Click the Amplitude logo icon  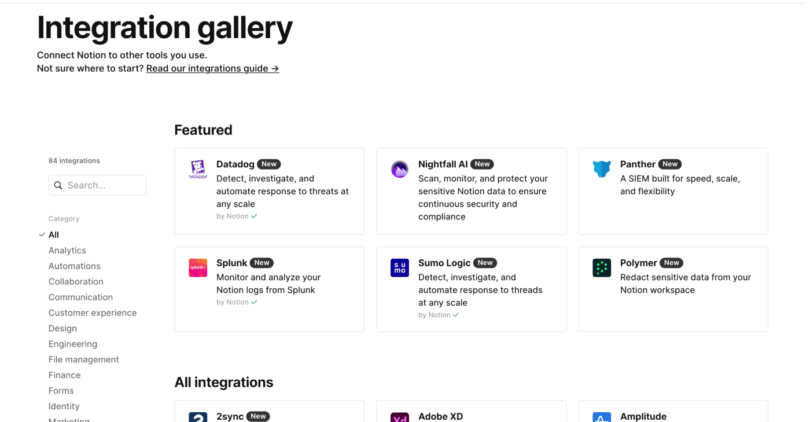click(x=601, y=417)
